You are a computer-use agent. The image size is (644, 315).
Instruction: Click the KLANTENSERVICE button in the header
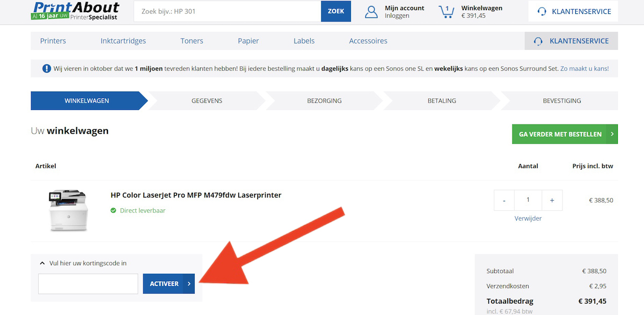click(x=573, y=11)
